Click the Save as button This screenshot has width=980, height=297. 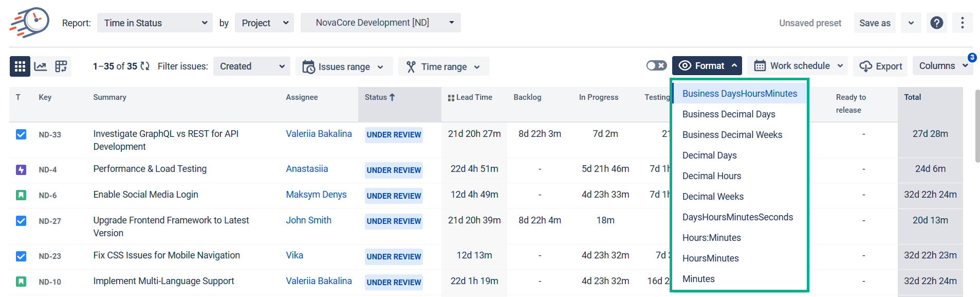pos(874,23)
